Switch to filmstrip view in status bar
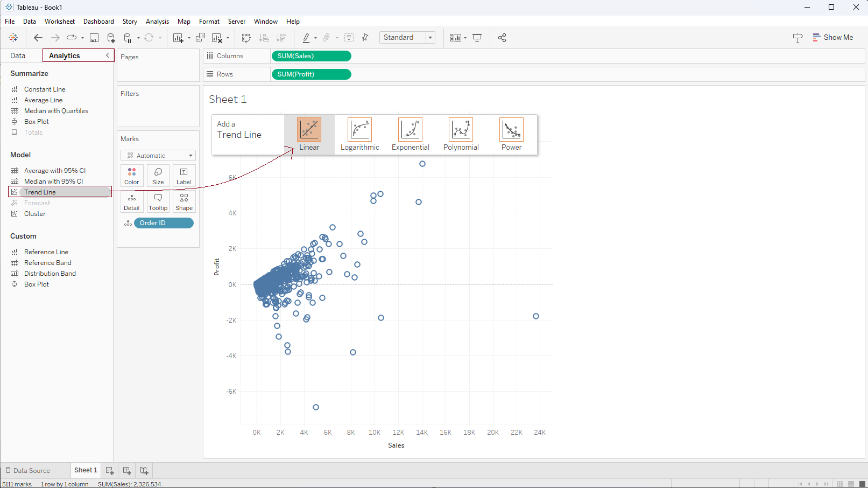This screenshot has height=488, width=868. [x=851, y=484]
